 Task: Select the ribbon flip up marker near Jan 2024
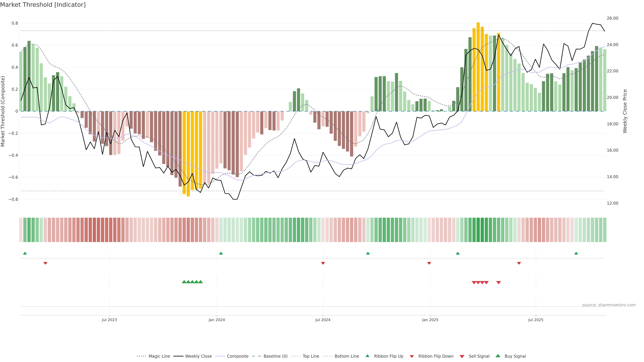pos(221,253)
